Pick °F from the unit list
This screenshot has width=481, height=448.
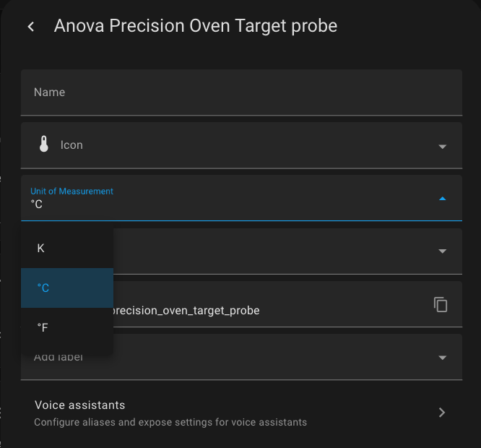pos(67,327)
